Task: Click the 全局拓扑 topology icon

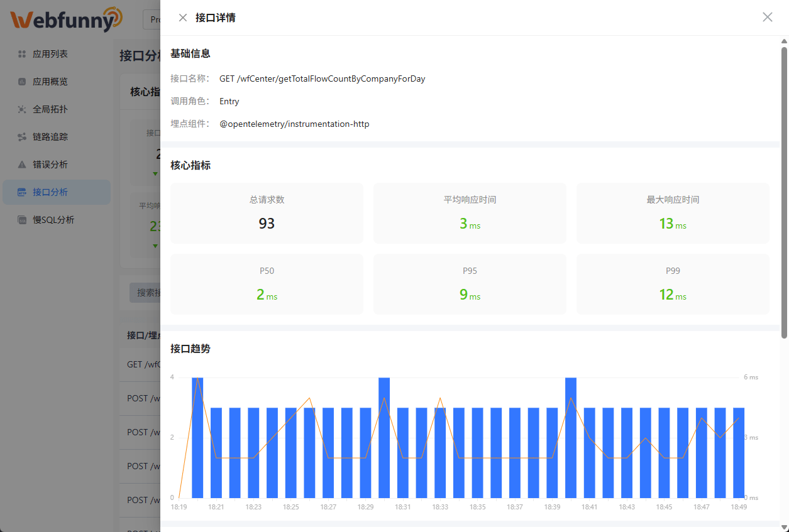Action: [x=22, y=109]
